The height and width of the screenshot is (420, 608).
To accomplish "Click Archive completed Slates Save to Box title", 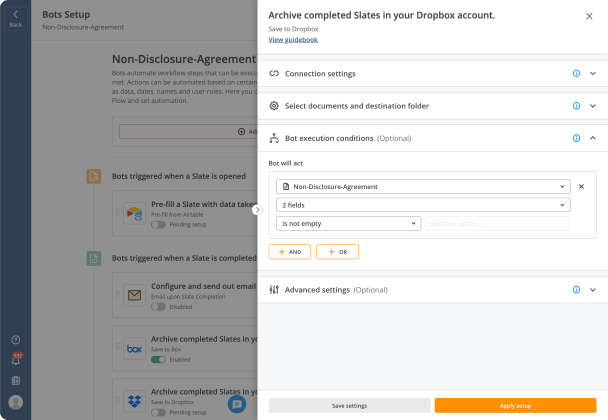I will [204, 339].
